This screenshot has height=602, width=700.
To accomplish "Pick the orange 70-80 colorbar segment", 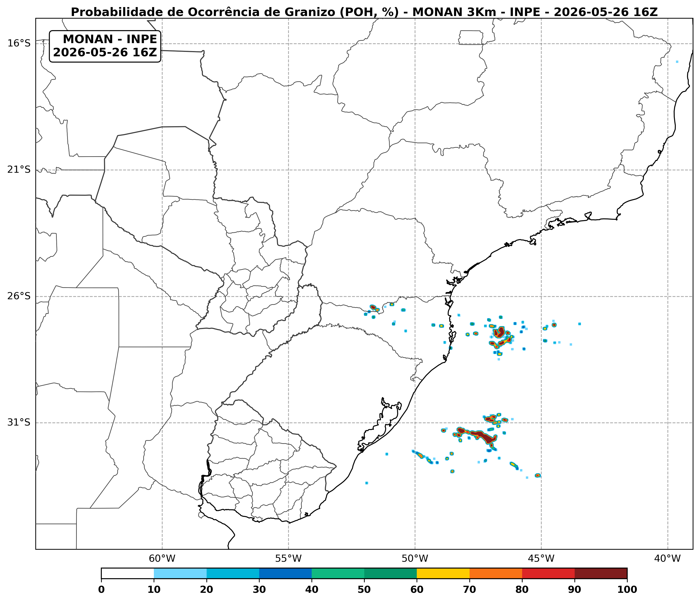I will 496,573.
